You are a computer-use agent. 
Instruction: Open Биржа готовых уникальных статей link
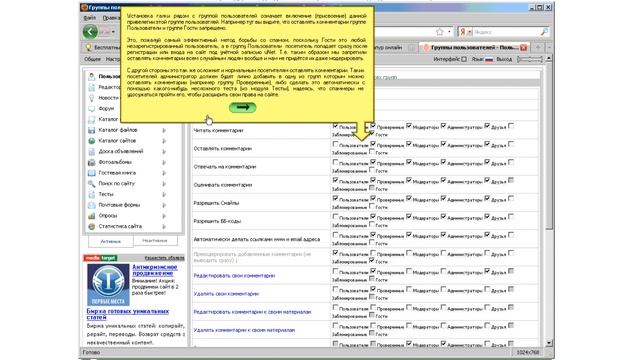tap(128, 314)
